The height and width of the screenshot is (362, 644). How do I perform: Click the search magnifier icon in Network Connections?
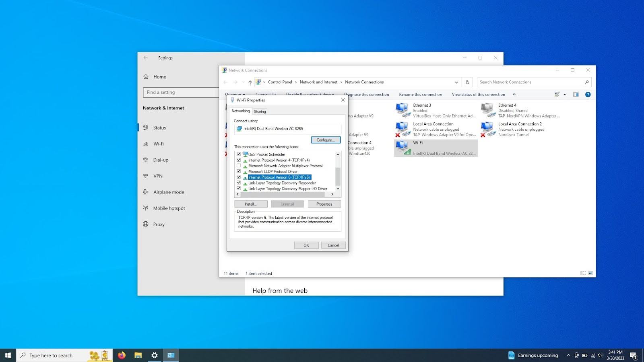[587, 82]
